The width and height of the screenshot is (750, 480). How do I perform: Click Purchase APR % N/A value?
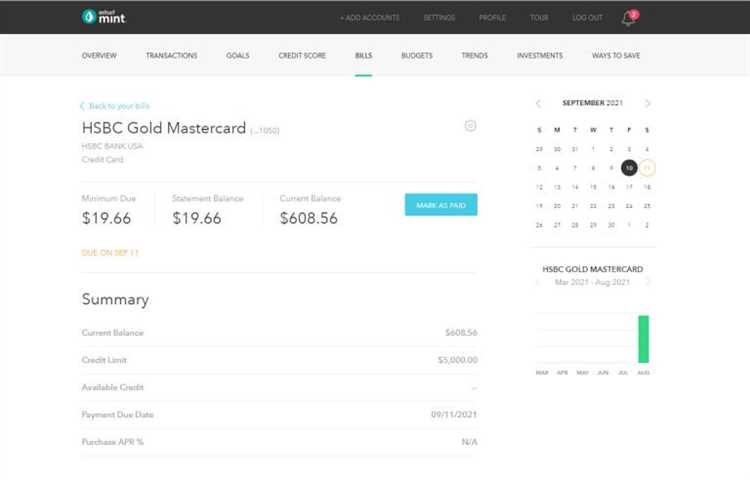[x=469, y=442]
